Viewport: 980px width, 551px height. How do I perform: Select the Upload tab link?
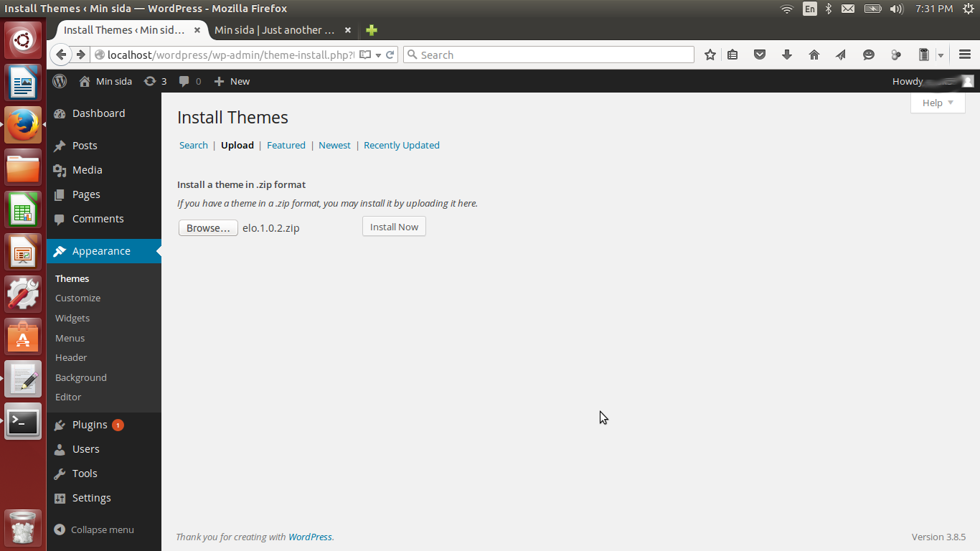[x=237, y=145]
